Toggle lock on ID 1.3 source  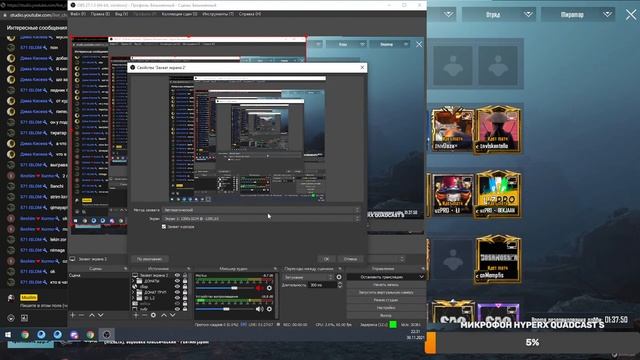click(x=185, y=298)
